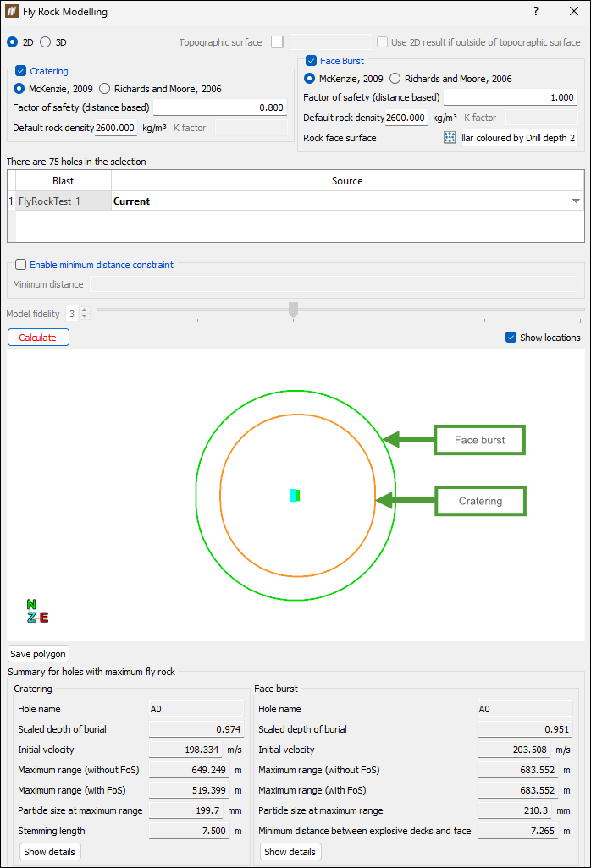The height and width of the screenshot is (868, 591).
Task: Click Show details under Cratering summary
Action: 50,851
